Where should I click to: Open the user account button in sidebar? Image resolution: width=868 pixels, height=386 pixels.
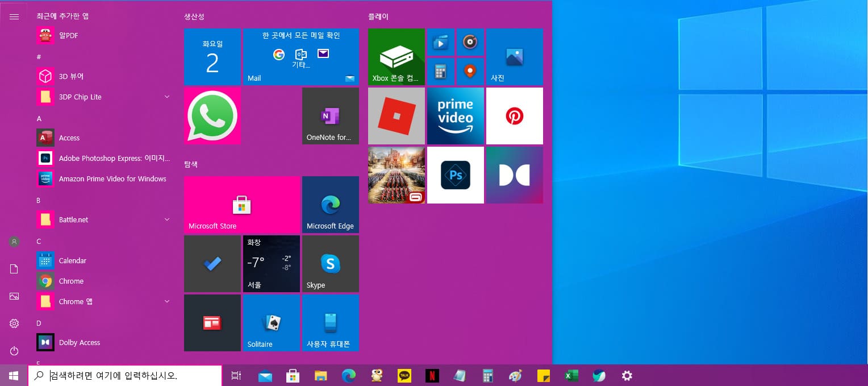coord(14,242)
